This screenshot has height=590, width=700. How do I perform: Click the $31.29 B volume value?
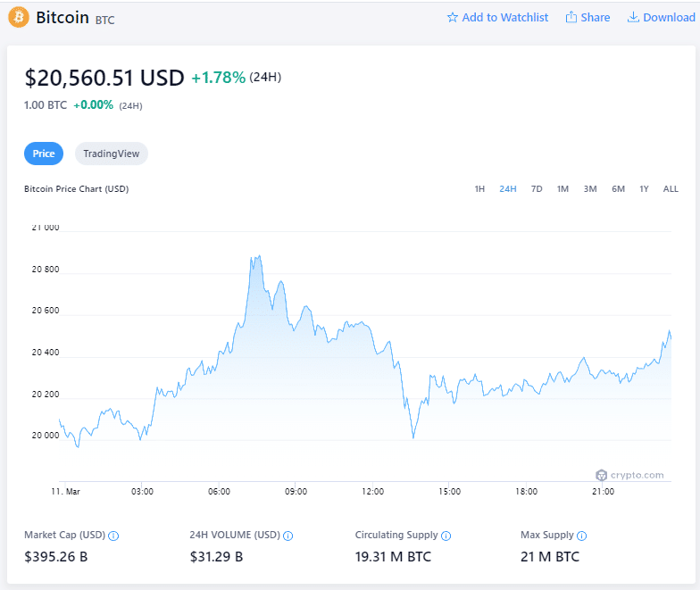pyautogui.click(x=216, y=557)
